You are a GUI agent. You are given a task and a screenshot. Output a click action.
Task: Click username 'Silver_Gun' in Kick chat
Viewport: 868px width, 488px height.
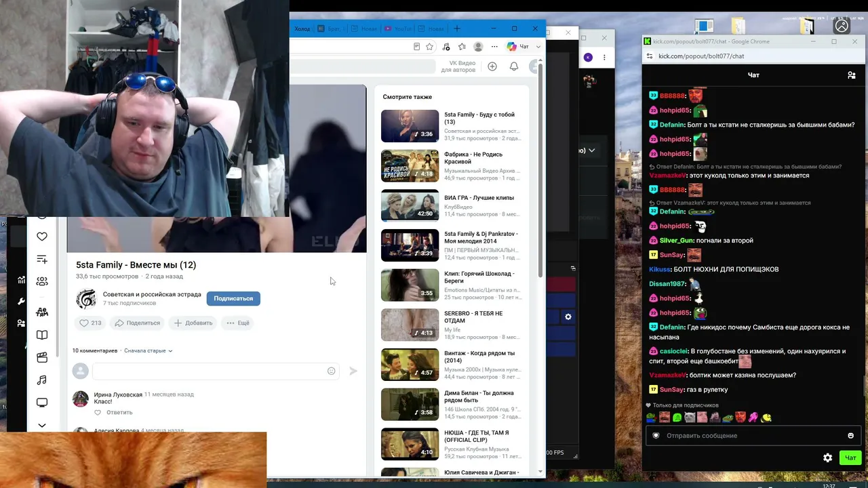[676, 241]
